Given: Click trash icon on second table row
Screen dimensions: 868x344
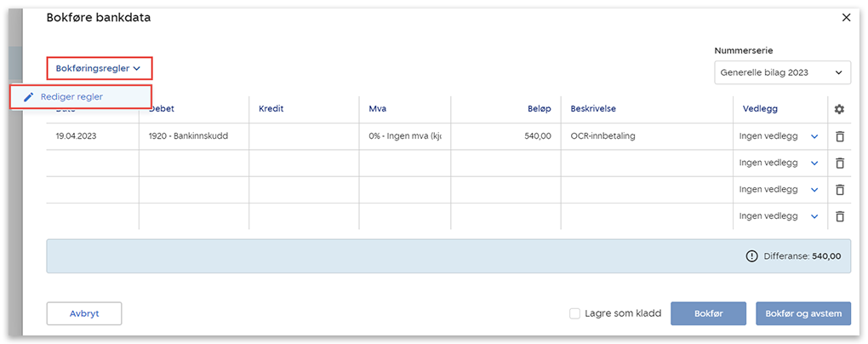Looking at the screenshot, I should tap(839, 163).
